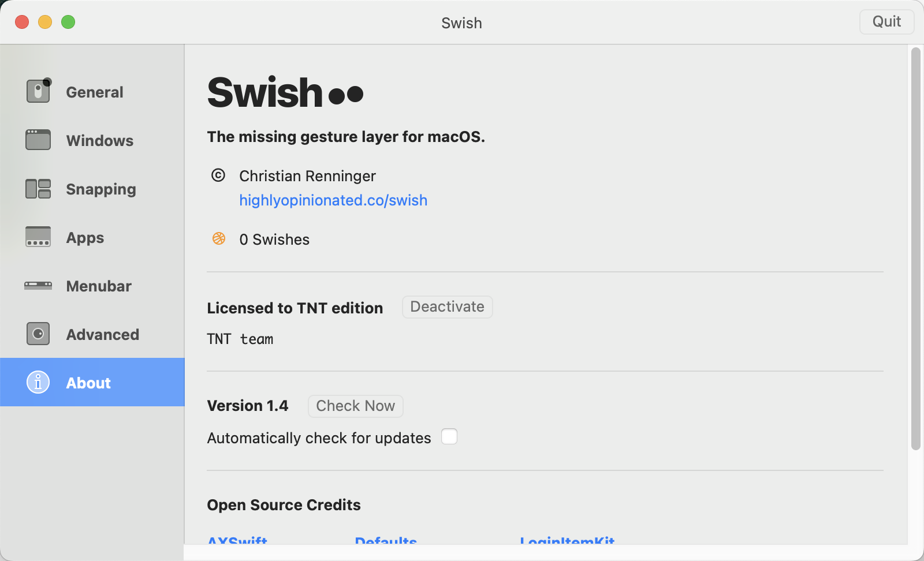
Task: Click the vertical scrollbar thumb
Action: (x=915, y=249)
